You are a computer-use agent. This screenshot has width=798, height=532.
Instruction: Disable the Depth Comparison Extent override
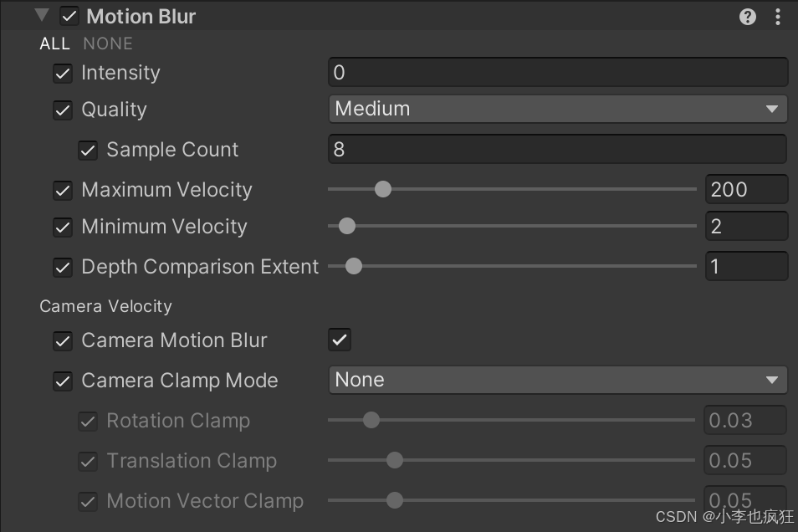click(63, 267)
